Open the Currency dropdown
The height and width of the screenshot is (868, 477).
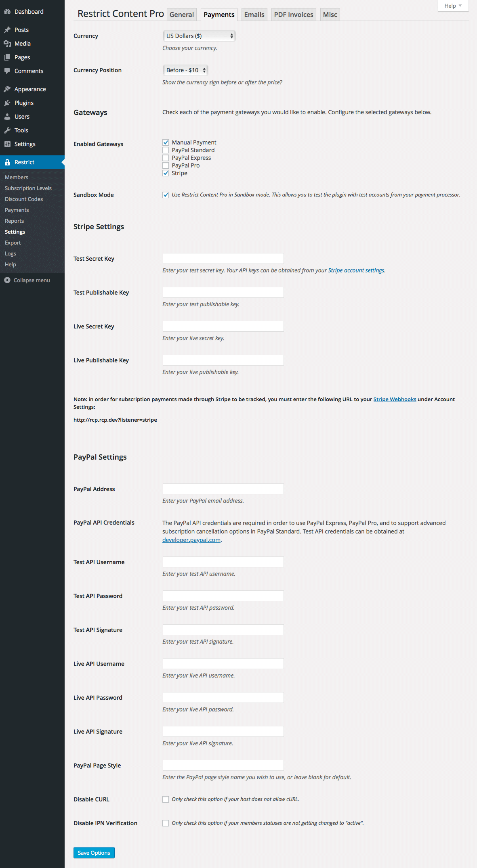199,36
